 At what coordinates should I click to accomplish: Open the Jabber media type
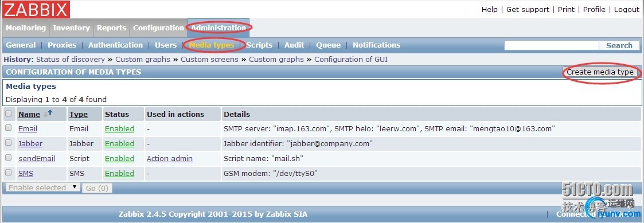[30, 144]
